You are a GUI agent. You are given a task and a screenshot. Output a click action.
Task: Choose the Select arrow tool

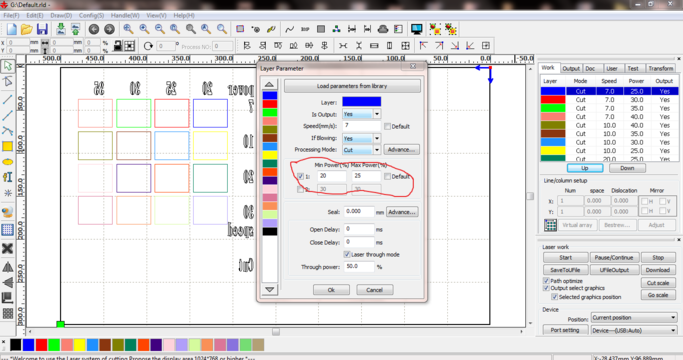click(x=8, y=66)
